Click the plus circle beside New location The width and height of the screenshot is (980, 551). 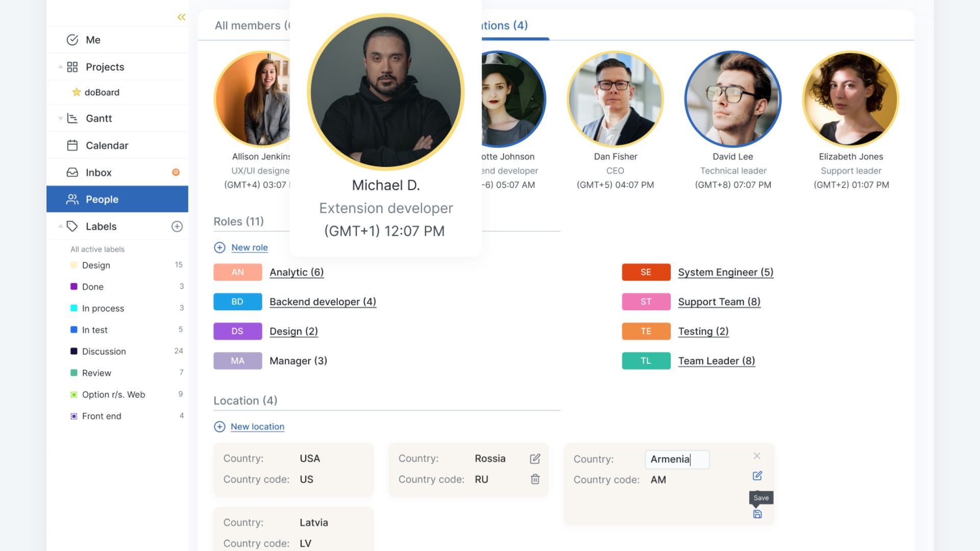[219, 427]
